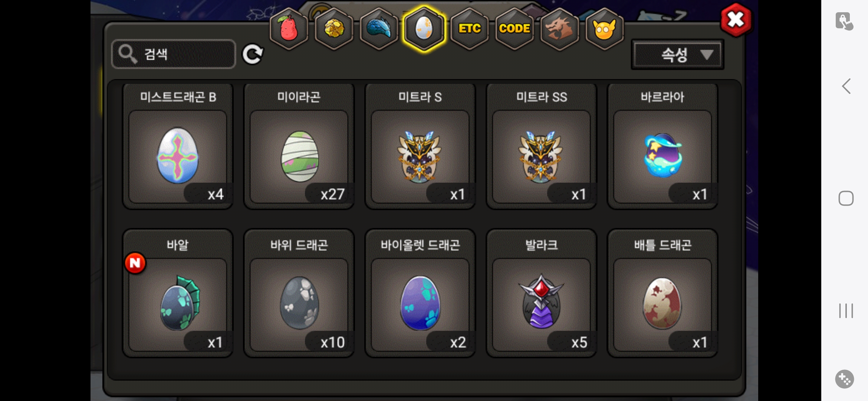Viewport: 868px width, 401px height.
Task: Open the yellow horned mask tab
Action: 605,29
